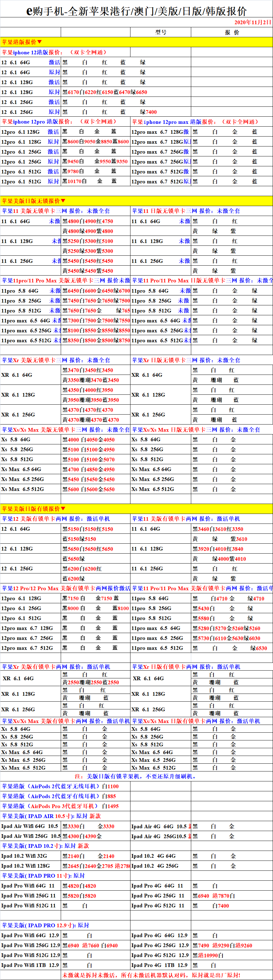Click price cell 黑8600白9050金8850蓝8600
Screen dimensions: 273x980
(x=96, y=142)
